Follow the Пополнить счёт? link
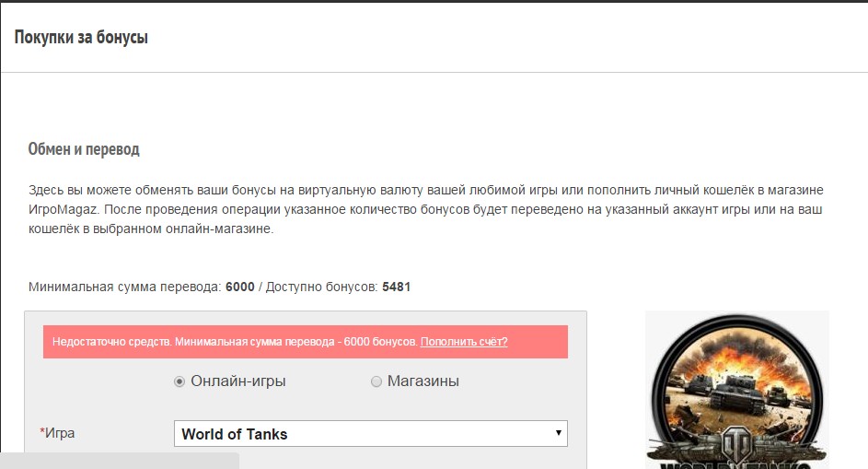 pyautogui.click(x=464, y=342)
